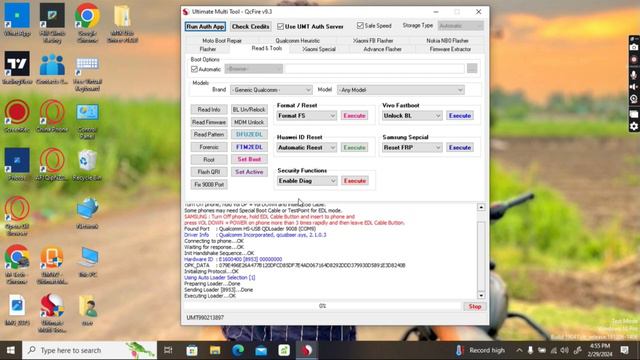
Task: Toggle the speaker audio icon in recorder sidebar
Action: [633, 87]
